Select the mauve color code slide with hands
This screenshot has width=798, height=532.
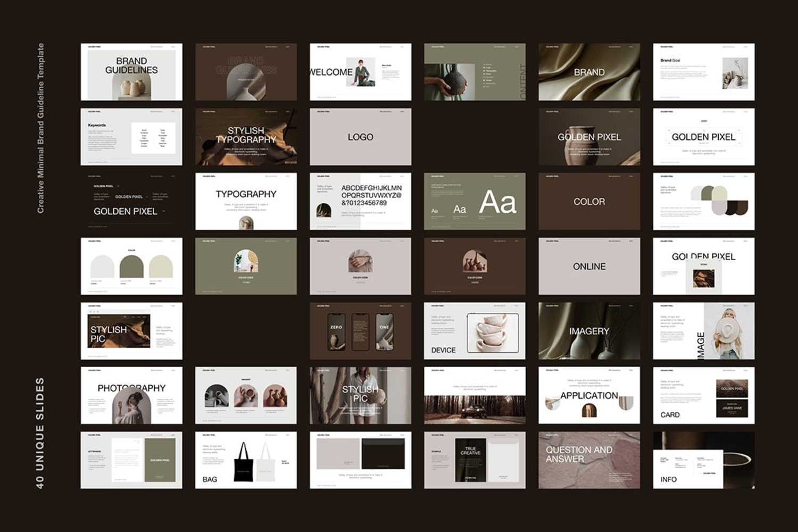click(361, 266)
